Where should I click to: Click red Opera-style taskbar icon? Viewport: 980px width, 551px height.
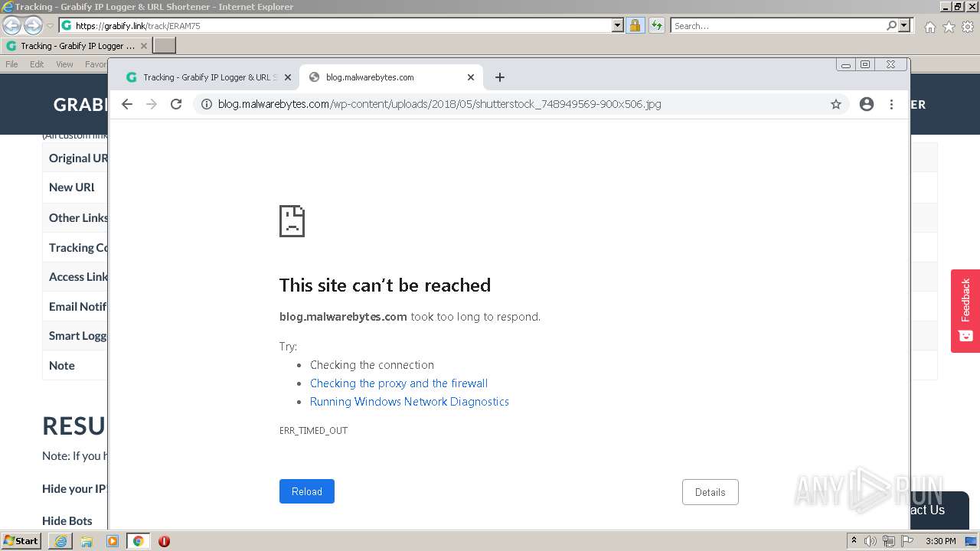[x=164, y=541]
